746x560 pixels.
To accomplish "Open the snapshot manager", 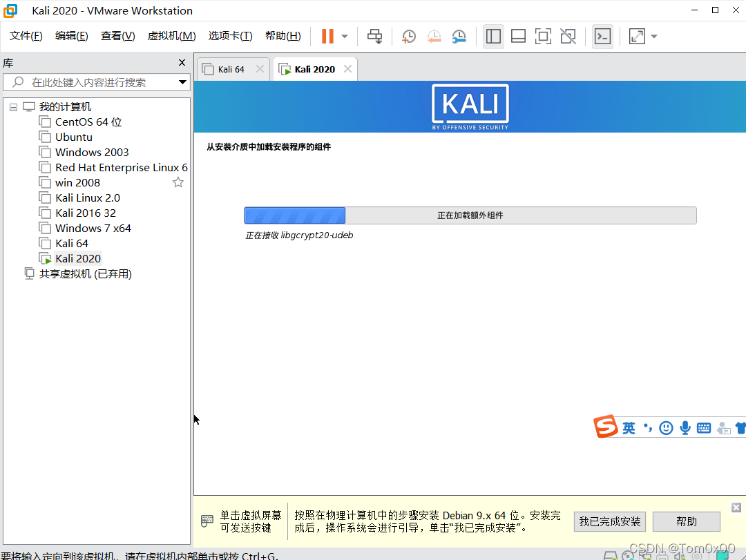I will [x=459, y=36].
